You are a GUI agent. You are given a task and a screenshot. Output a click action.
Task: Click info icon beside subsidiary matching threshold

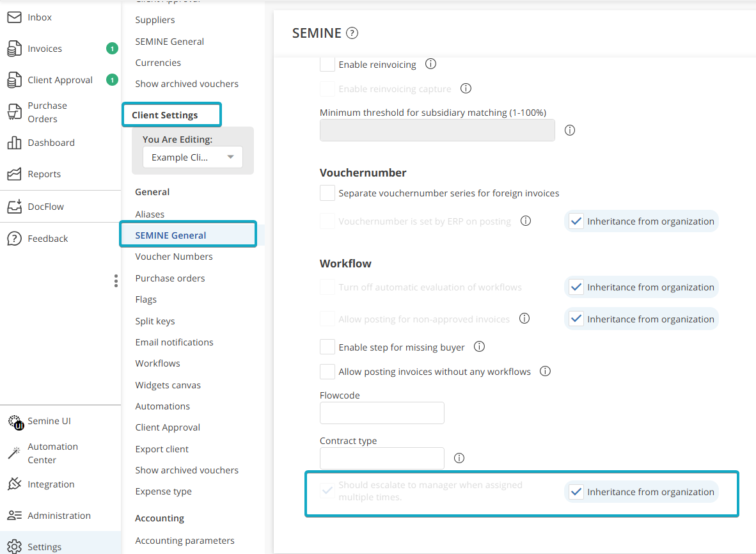570,130
